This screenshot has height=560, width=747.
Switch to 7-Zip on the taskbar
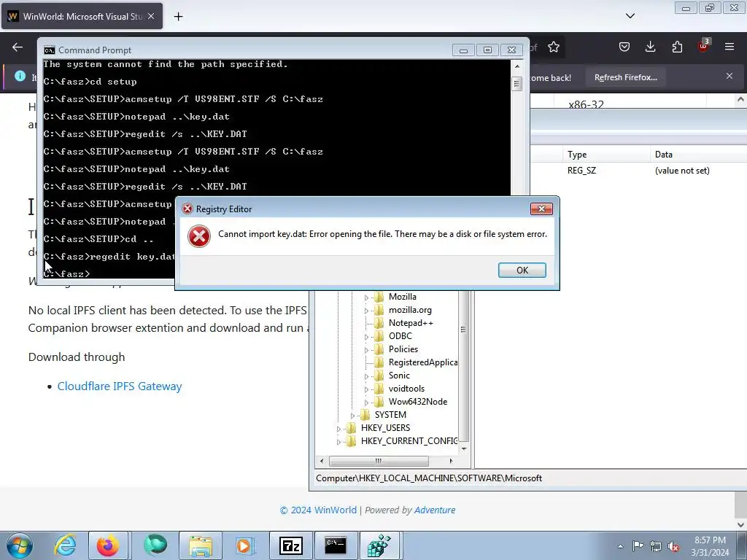click(291, 545)
